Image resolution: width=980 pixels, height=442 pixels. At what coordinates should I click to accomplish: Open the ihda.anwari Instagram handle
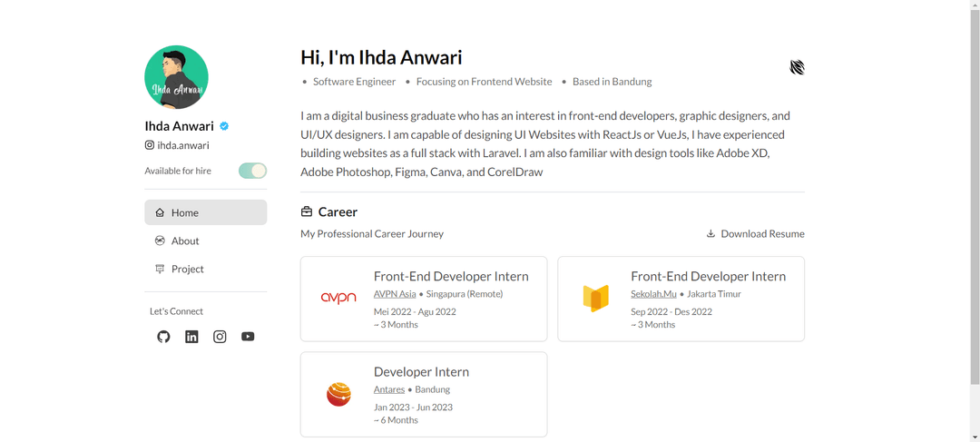177,145
